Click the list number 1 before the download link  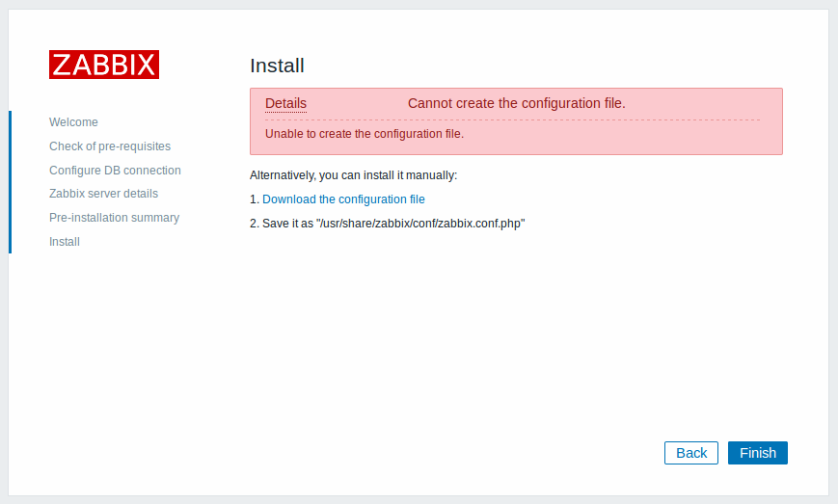click(x=255, y=199)
